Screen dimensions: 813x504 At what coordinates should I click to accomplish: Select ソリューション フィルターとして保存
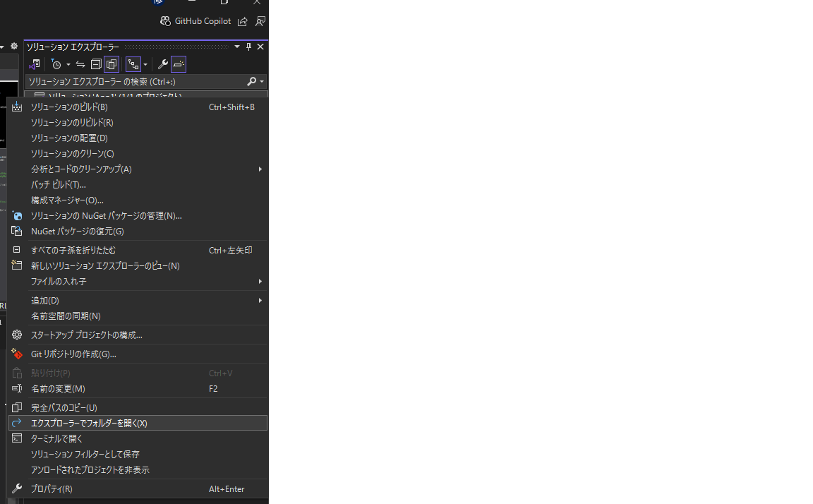138,454
